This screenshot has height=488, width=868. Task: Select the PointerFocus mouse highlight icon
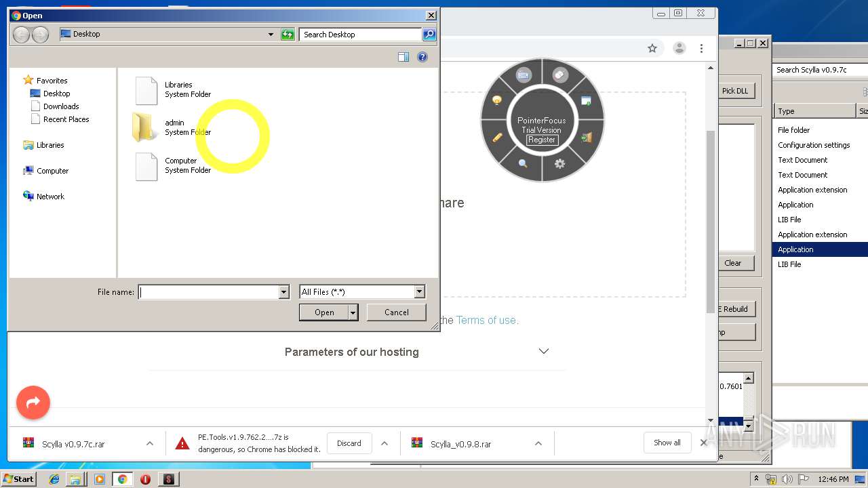coord(560,75)
